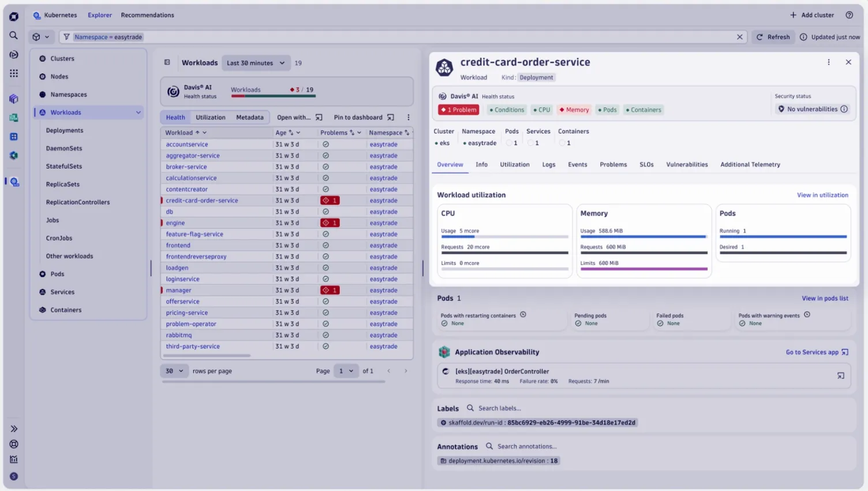Open the SLOs tab in detail panel

(x=646, y=165)
